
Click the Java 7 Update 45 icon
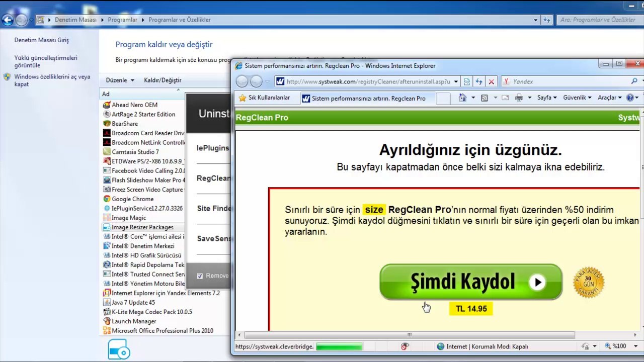107,303
